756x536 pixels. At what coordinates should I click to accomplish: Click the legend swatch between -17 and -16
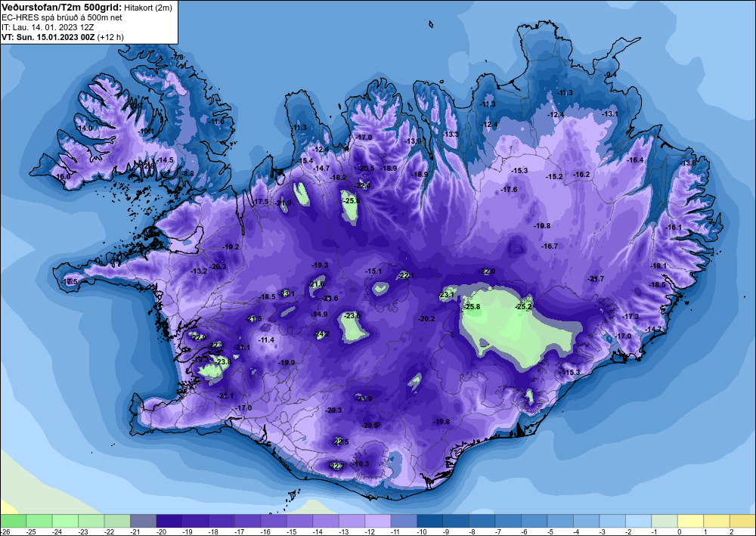pyautogui.click(x=247, y=521)
